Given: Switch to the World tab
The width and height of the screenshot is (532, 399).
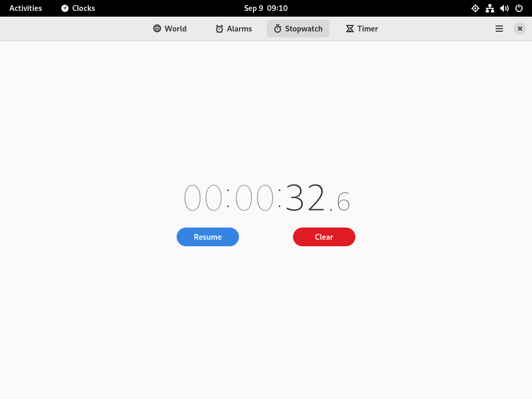Looking at the screenshot, I should (170, 29).
